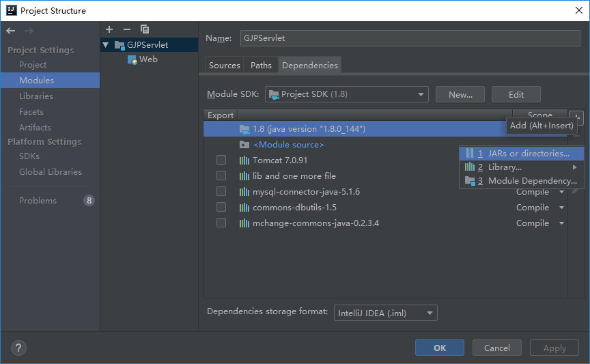The height and width of the screenshot is (364, 590).
Task: Click the Apply button
Action: [x=554, y=348]
